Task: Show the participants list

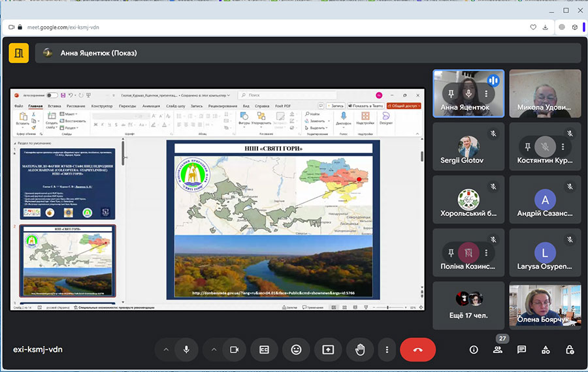Action: click(498, 350)
